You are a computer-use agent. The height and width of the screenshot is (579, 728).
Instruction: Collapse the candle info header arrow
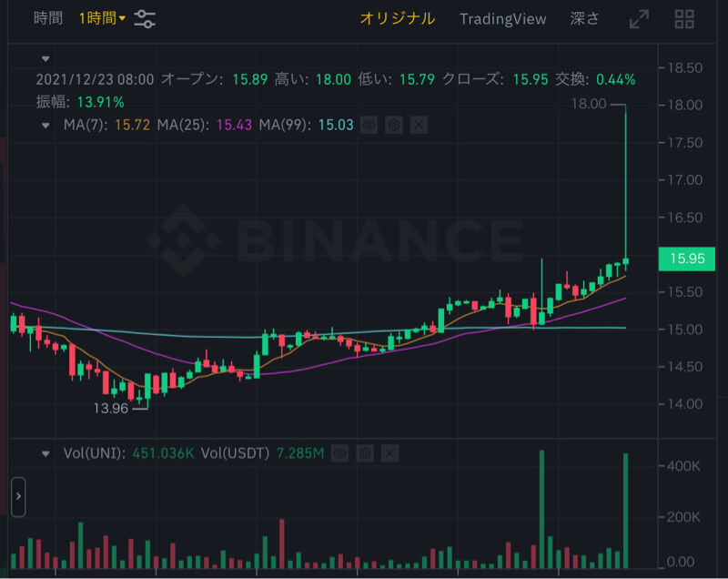pos(46,58)
